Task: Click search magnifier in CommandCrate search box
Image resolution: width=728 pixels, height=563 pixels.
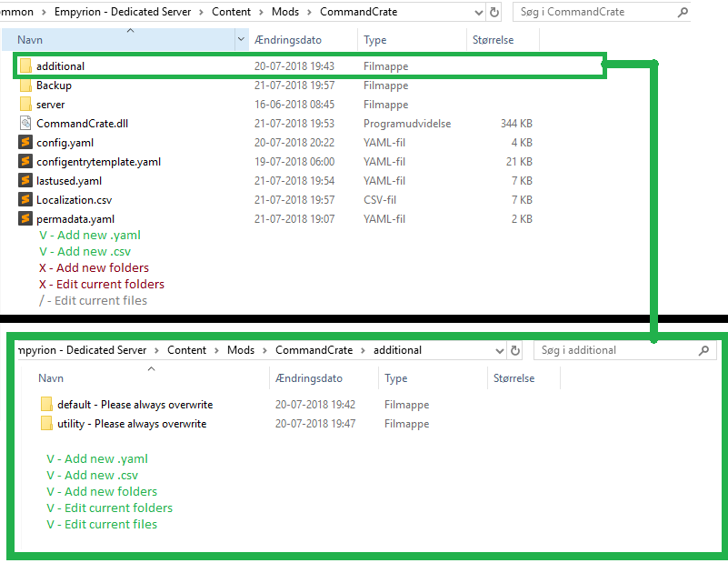Action: pyautogui.click(x=683, y=12)
